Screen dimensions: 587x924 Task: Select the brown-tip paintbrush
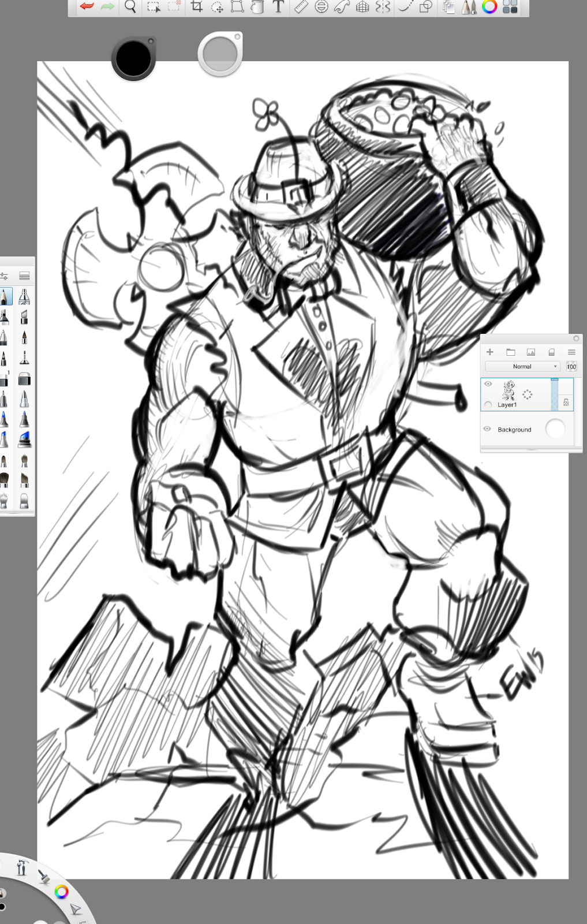24,337
